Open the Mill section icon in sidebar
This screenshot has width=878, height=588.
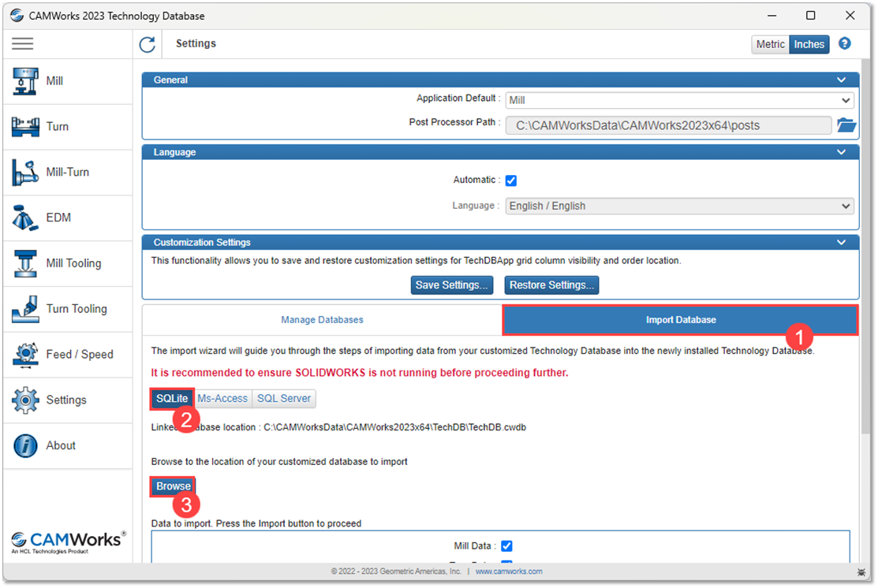(x=25, y=81)
